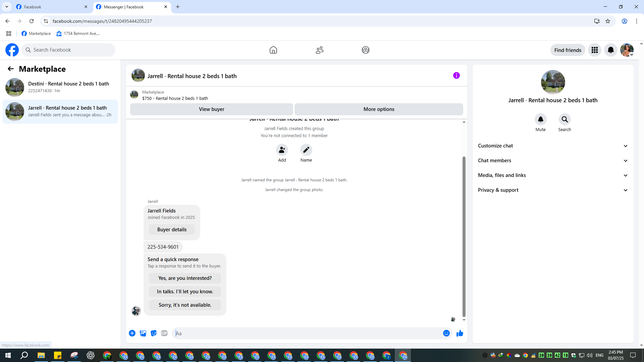The width and height of the screenshot is (644, 362).
Task: Send "Sorry, it's not available." response
Action: tap(185, 305)
